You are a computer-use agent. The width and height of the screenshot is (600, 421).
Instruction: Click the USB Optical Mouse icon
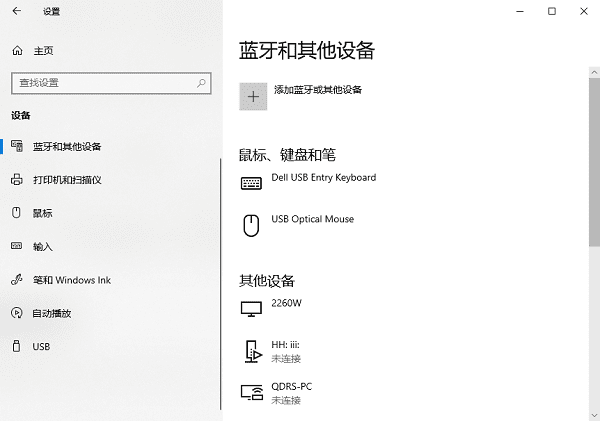click(251, 225)
